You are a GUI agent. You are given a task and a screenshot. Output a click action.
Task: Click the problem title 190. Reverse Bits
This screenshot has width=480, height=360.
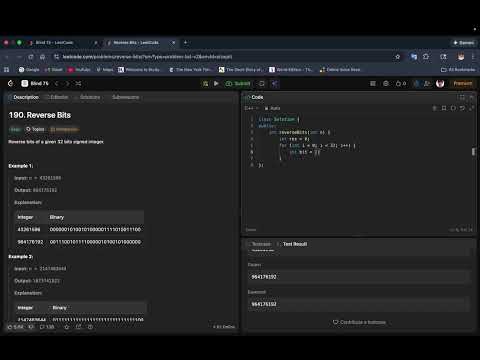40,115
